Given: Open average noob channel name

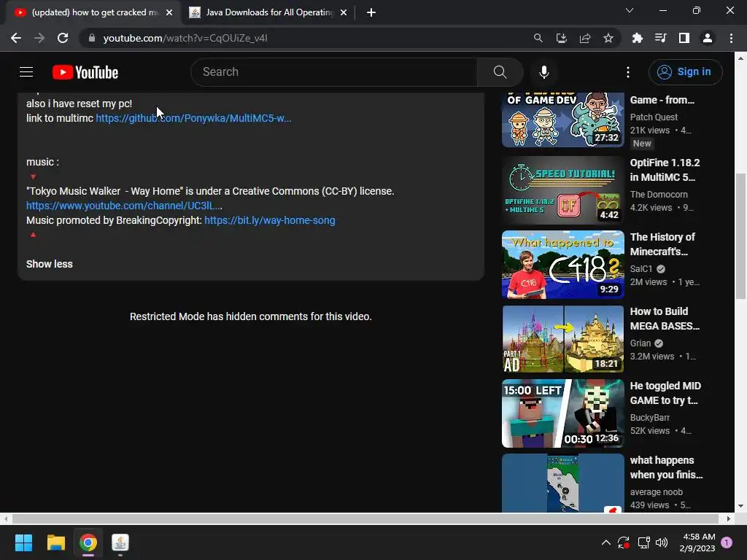Looking at the screenshot, I should click(656, 492).
